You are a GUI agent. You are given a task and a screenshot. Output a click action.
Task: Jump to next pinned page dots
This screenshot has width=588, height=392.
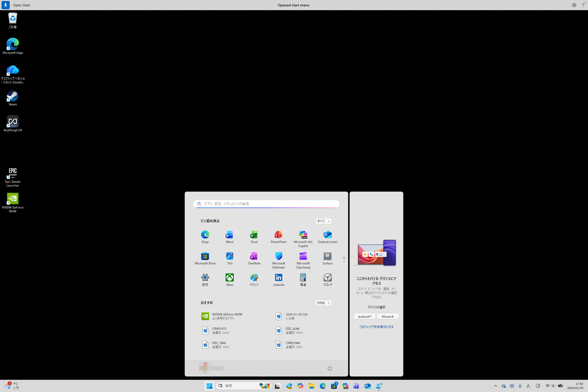tap(344, 261)
